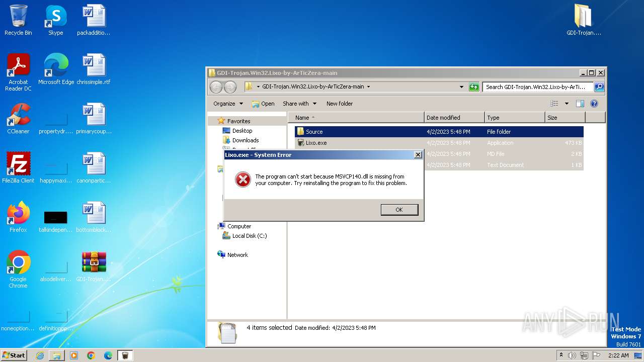644x362 pixels.
Task: Open canonpartic... Word document icon
Action: pos(94,168)
